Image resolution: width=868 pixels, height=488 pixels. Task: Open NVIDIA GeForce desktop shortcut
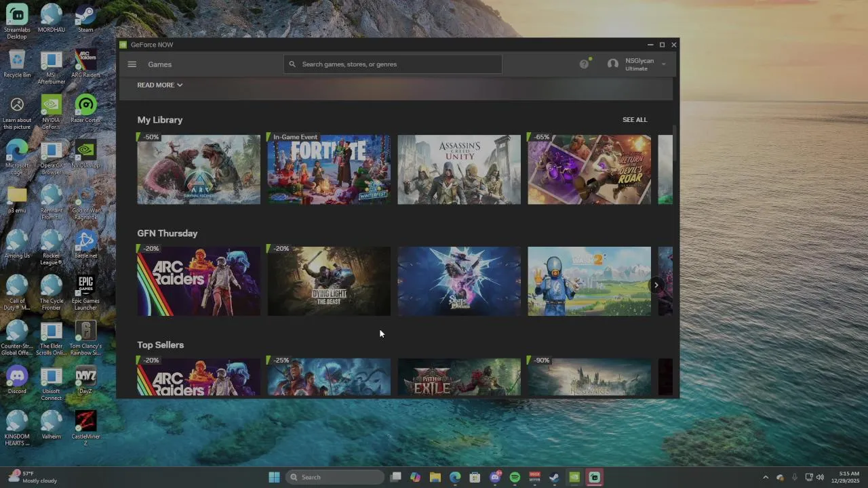pyautogui.click(x=52, y=113)
